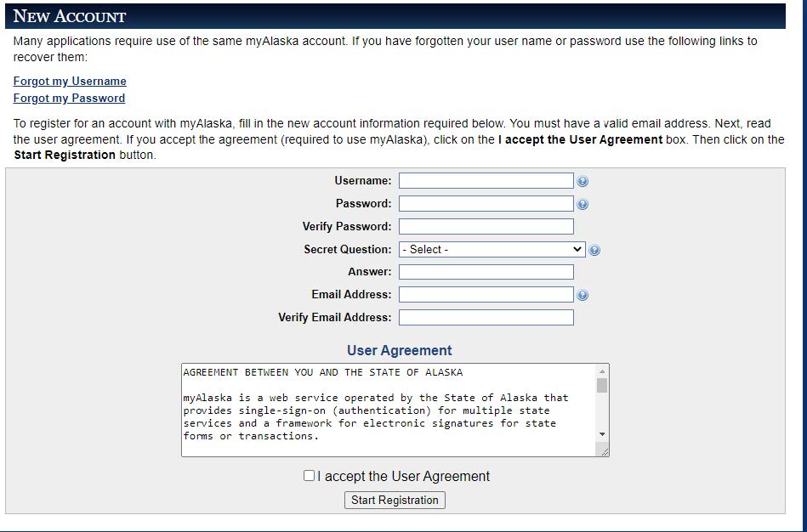This screenshot has height=532, width=807.
Task: Click into the Verify Password field
Action: point(486,226)
